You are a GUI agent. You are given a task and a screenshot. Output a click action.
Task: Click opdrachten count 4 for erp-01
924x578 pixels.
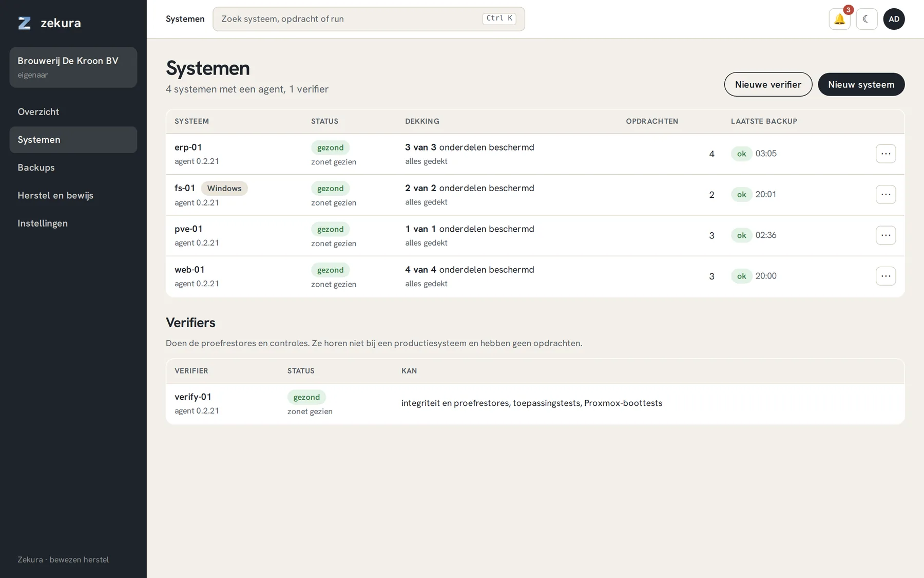[711, 154]
